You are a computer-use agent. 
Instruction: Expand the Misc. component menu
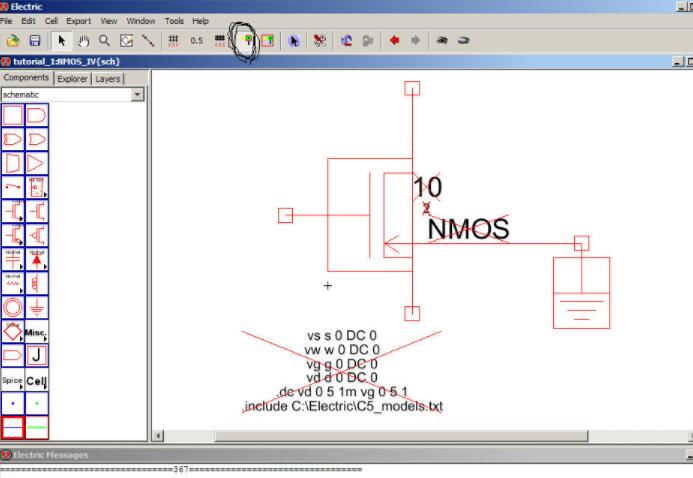(x=37, y=331)
